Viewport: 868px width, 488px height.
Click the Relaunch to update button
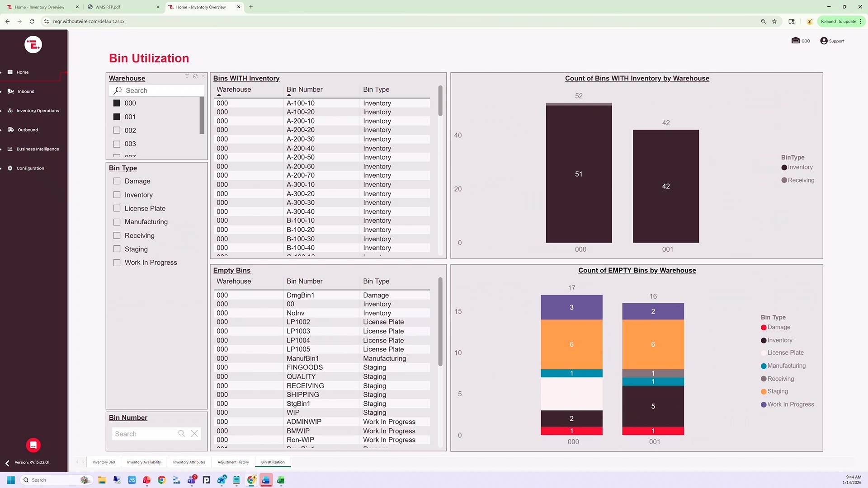[x=838, y=21]
